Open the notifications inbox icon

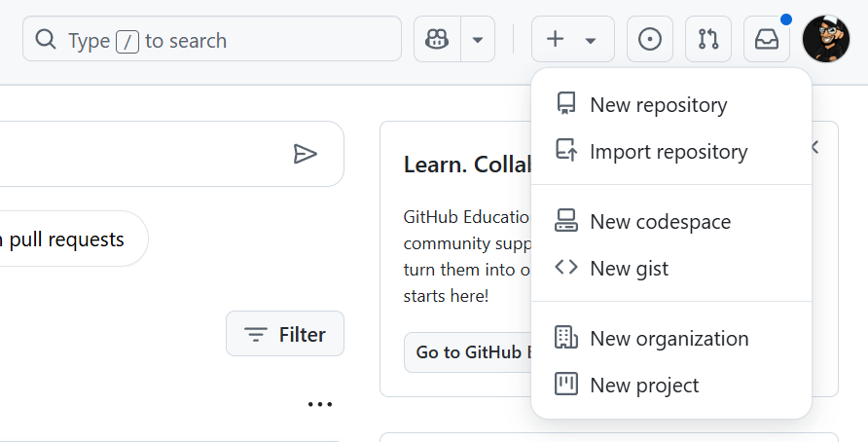(767, 39)
